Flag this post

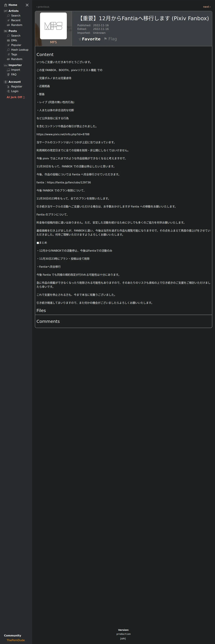point(110,39)
